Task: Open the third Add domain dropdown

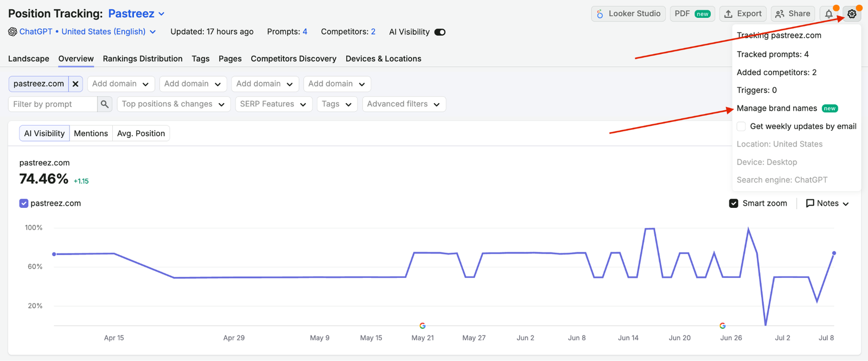Action: coord(265,84)
